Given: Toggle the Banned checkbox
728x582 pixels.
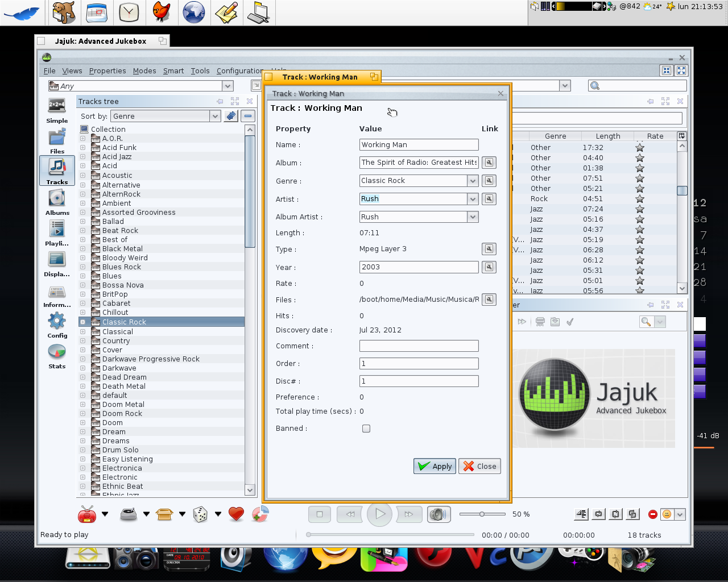Looking at the screenshot, I should (366, 429).
